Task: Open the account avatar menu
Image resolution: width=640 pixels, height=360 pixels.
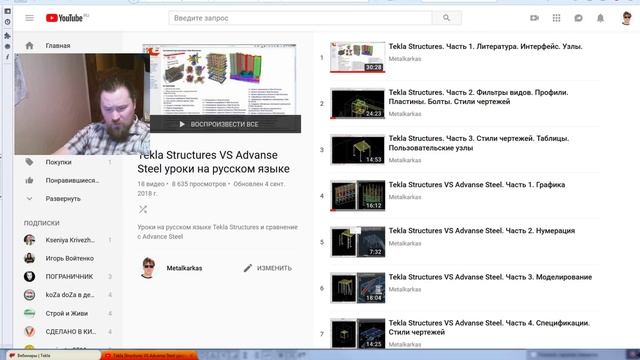Action: (x=627, y=18)
